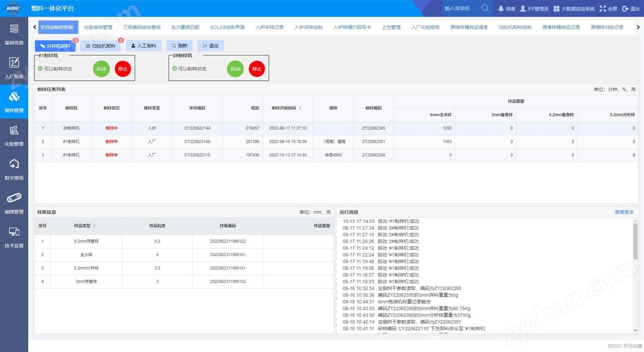The width and height of the screenshot is (644, 352).
Task: Open 化验管理 in the sidebar
Action: 14,135
